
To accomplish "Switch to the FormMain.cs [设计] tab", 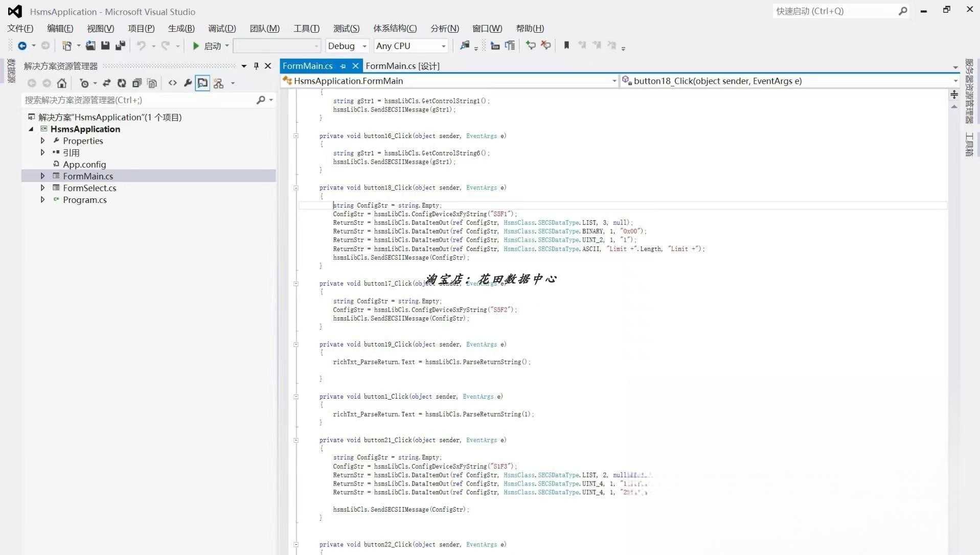I will (402, 66).
